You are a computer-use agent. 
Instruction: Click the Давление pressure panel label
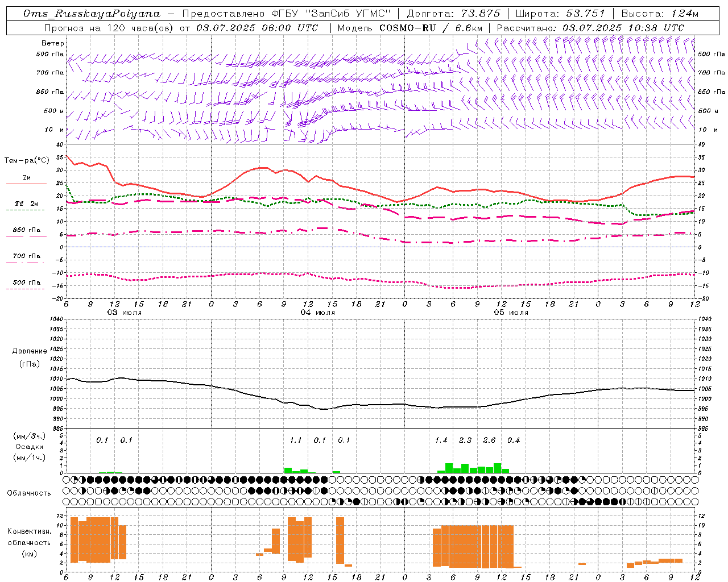(x=30, y=351)
